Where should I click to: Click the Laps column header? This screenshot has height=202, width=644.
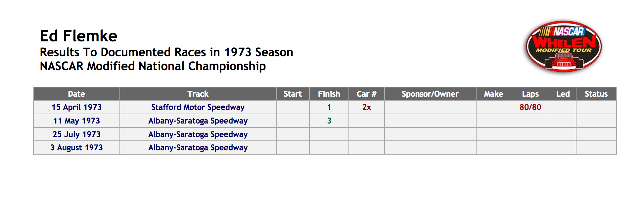pos(530,94)
